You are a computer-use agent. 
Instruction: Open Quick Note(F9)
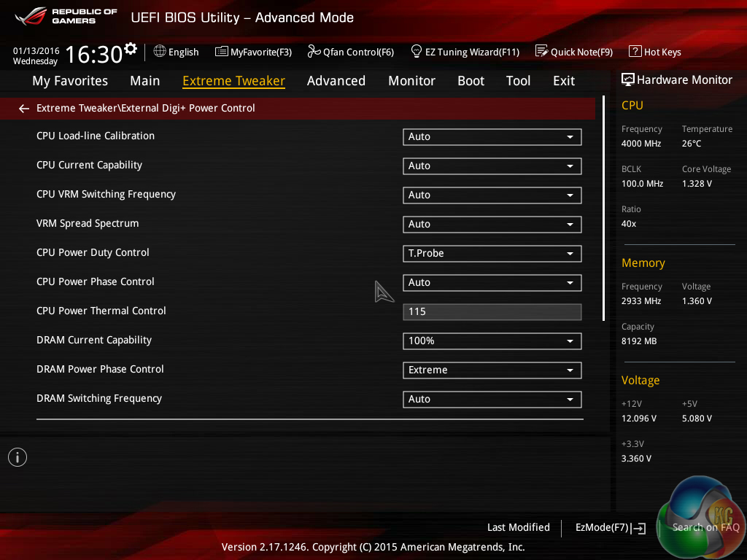pyautogui.click(x=574, y=52)
